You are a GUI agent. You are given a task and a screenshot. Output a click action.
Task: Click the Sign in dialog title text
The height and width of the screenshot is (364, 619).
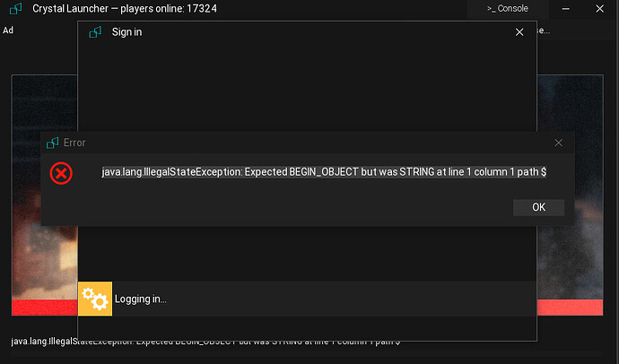126,32
